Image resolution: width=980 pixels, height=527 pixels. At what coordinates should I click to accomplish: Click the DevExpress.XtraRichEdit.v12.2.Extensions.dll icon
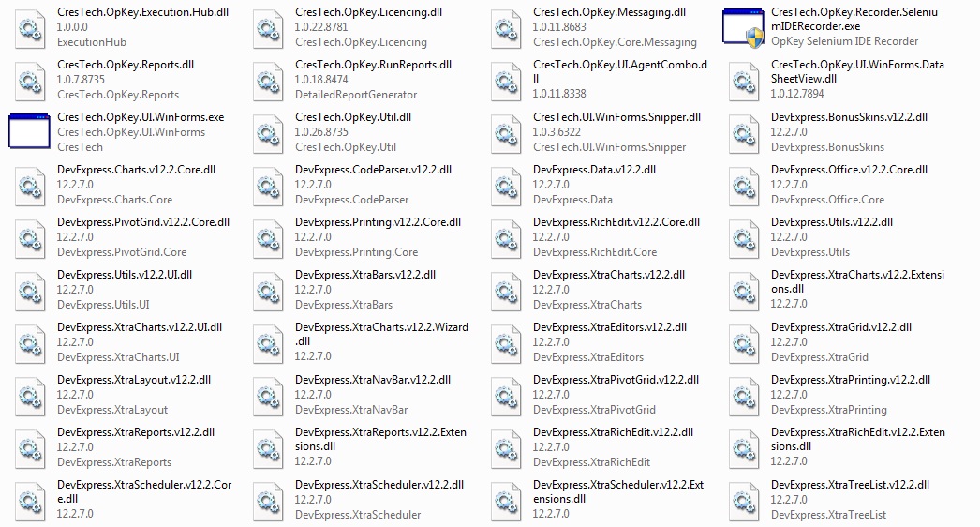[x=744, y=449]
